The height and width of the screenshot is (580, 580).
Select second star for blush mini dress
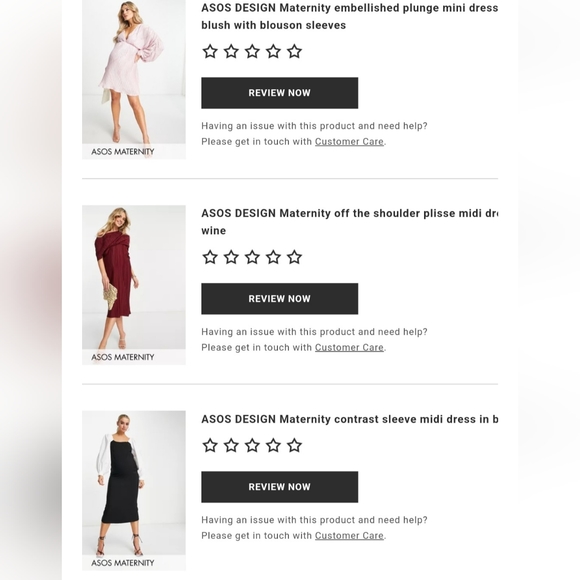coord(231,51)
